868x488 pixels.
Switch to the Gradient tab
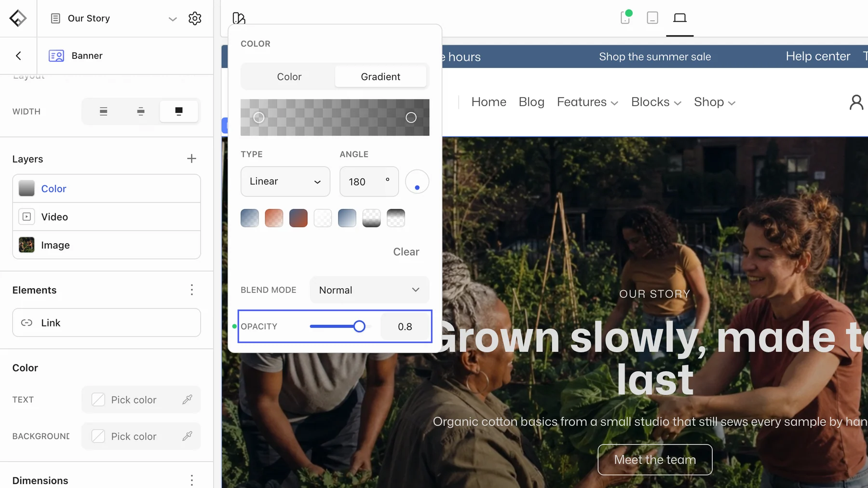pyautogui.click(x=380, y=77)
